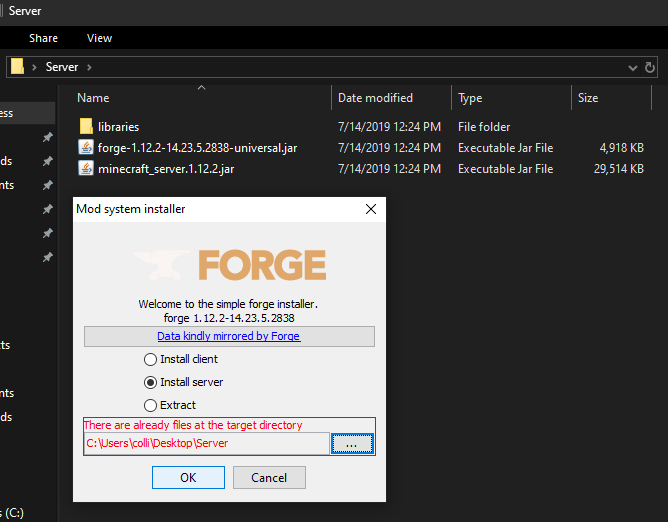Screen dimensions: 668x522
Task: Click the folder icon in address bar
Action: (17, 67)
